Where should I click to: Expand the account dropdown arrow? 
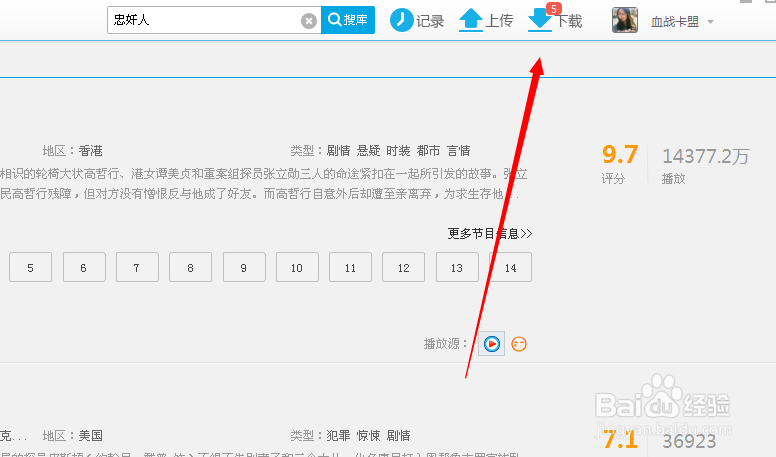point(711,22)
